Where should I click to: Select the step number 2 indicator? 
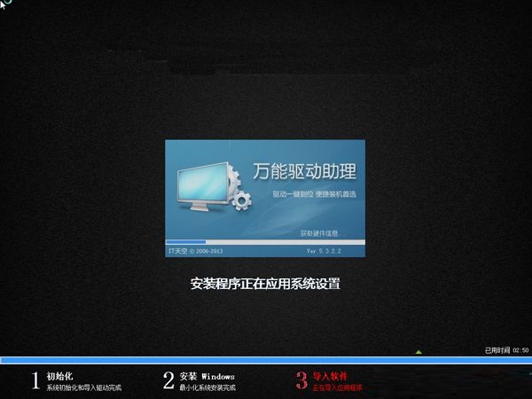[168, 381]
